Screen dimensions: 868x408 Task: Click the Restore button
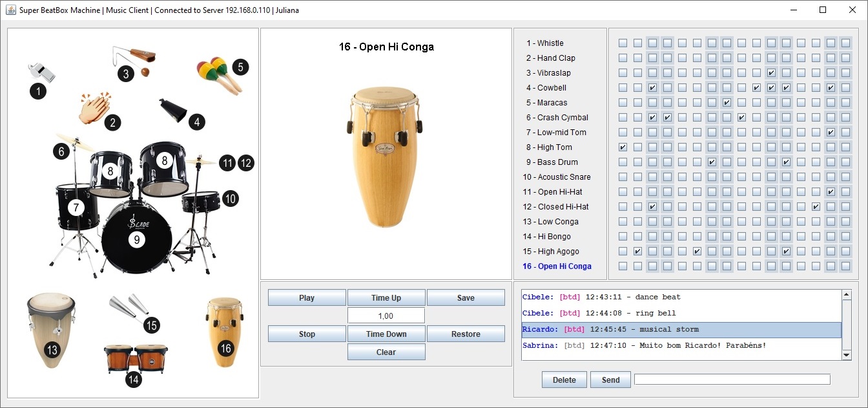(466, 334)
